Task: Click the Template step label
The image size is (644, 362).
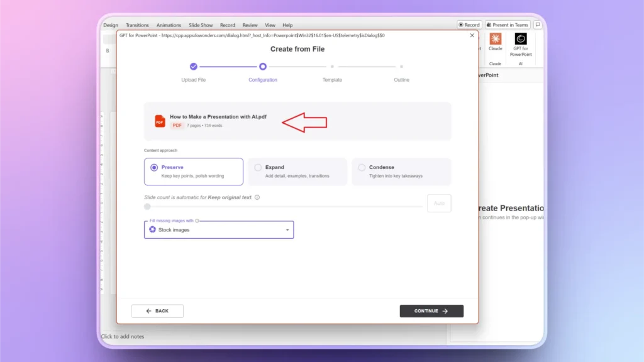Action: tap(332, 80)
